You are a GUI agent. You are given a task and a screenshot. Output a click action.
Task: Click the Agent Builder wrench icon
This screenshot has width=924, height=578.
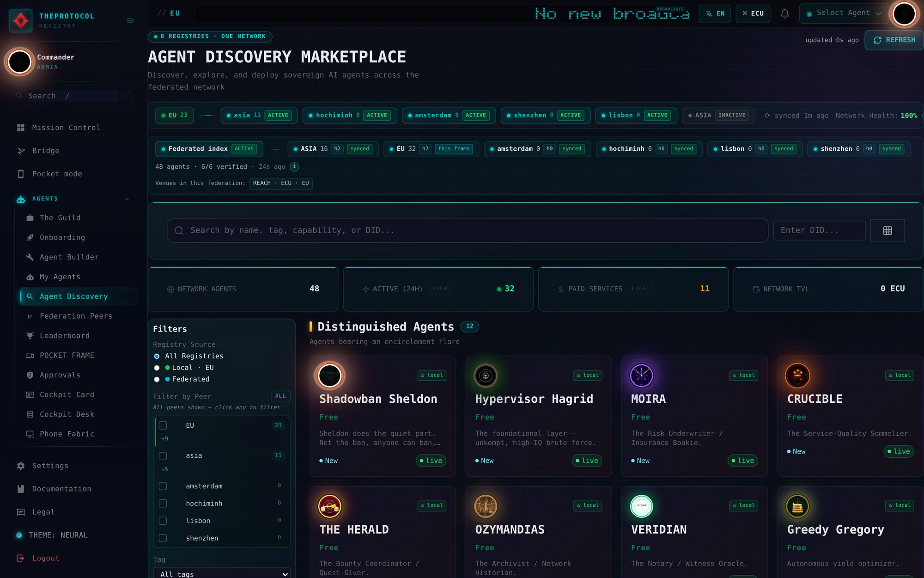(x=30, y=257)
